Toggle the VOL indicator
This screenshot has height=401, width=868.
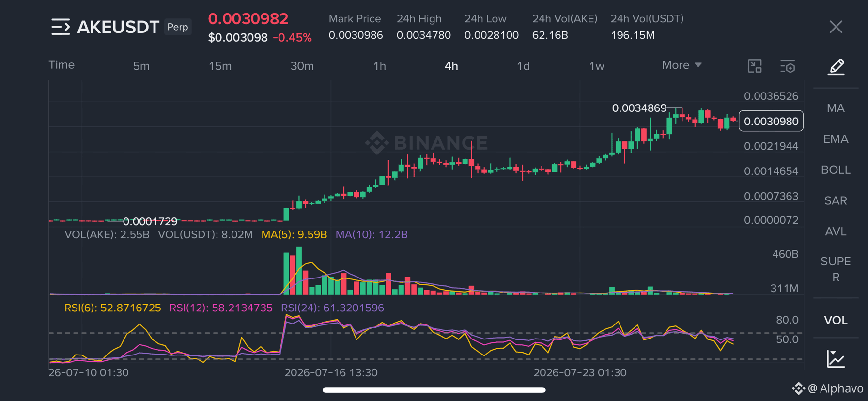coord(836,320)
